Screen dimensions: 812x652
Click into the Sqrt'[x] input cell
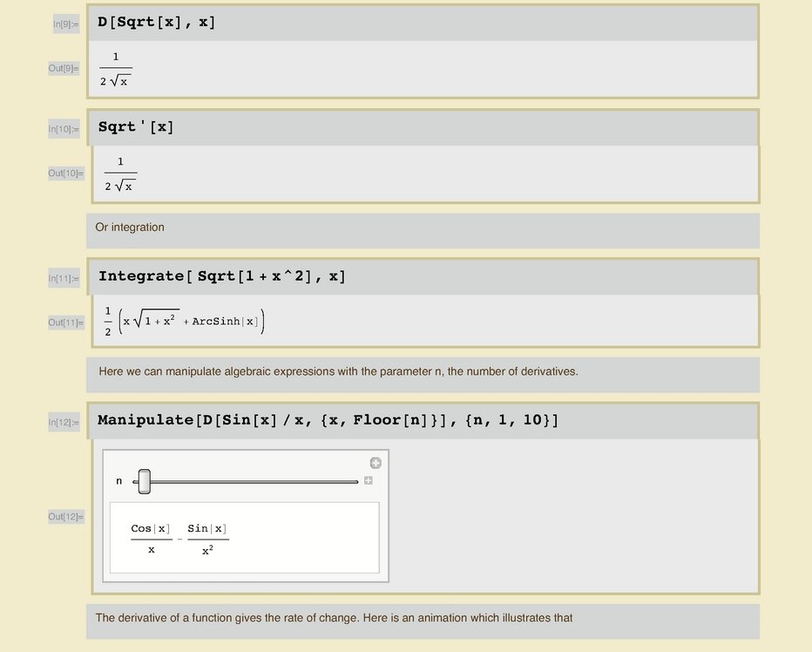tap(137, 127)
